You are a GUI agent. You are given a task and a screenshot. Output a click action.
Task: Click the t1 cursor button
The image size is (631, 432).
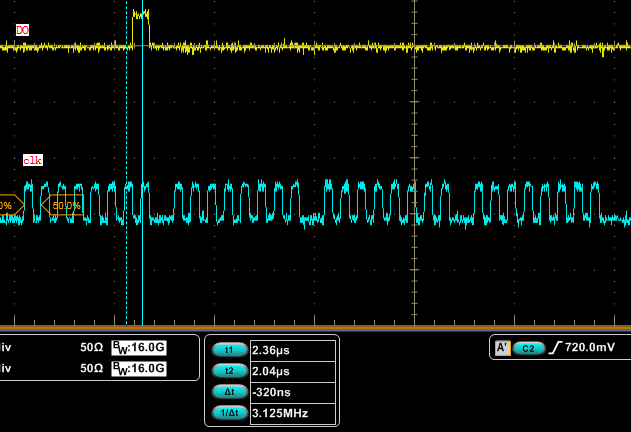point(229,350)
